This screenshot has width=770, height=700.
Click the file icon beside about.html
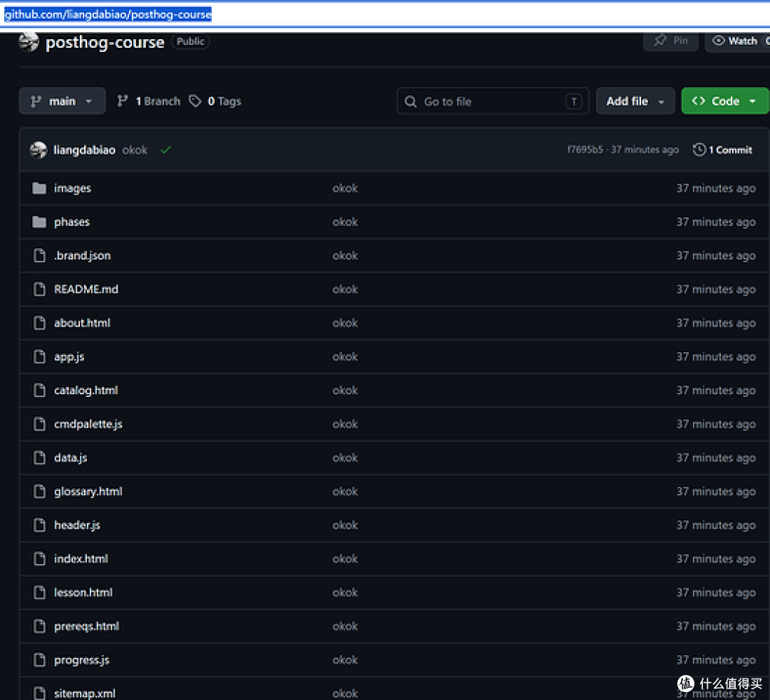(39, 323)
